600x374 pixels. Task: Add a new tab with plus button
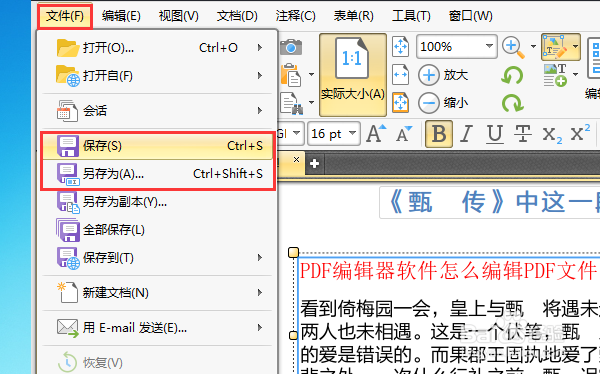[x=315, y=164]
